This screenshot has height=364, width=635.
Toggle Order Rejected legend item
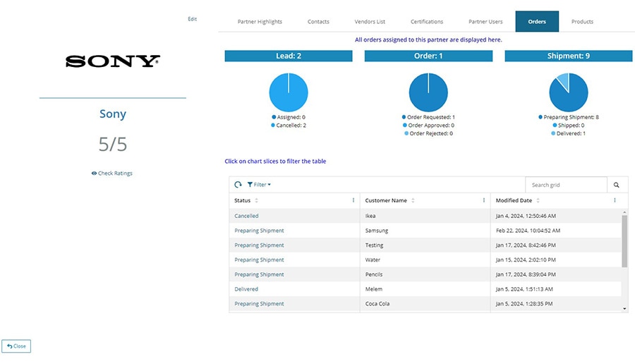pos(428,133)
